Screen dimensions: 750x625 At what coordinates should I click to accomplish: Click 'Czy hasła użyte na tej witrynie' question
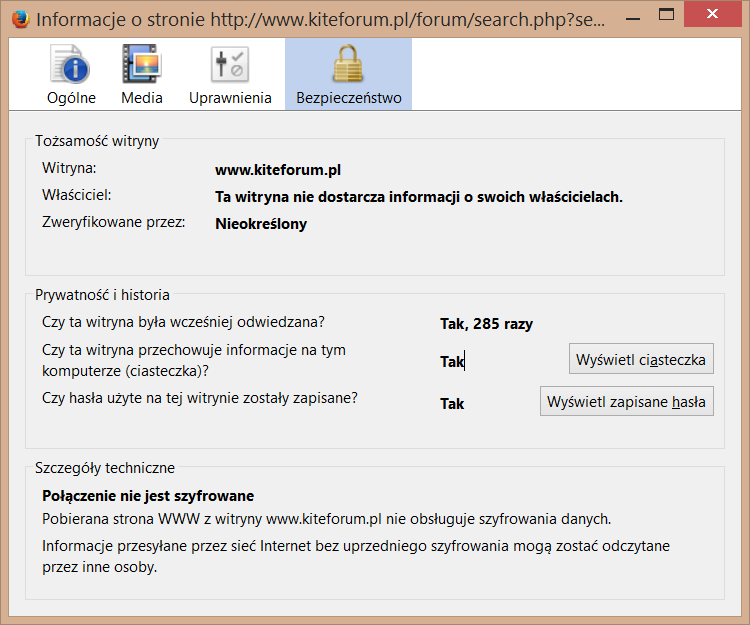(x=199, y=398)
